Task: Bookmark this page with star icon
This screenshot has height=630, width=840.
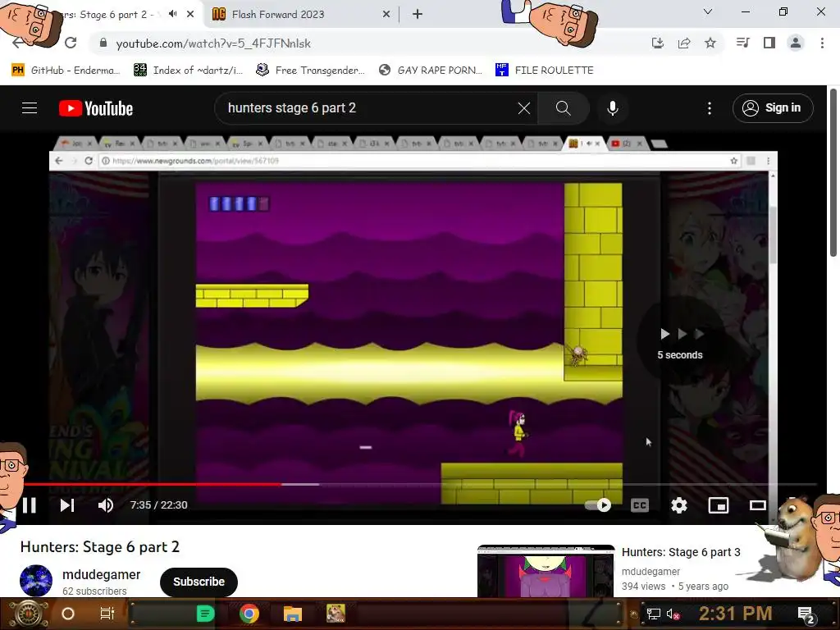Action: tap(710, 43)
